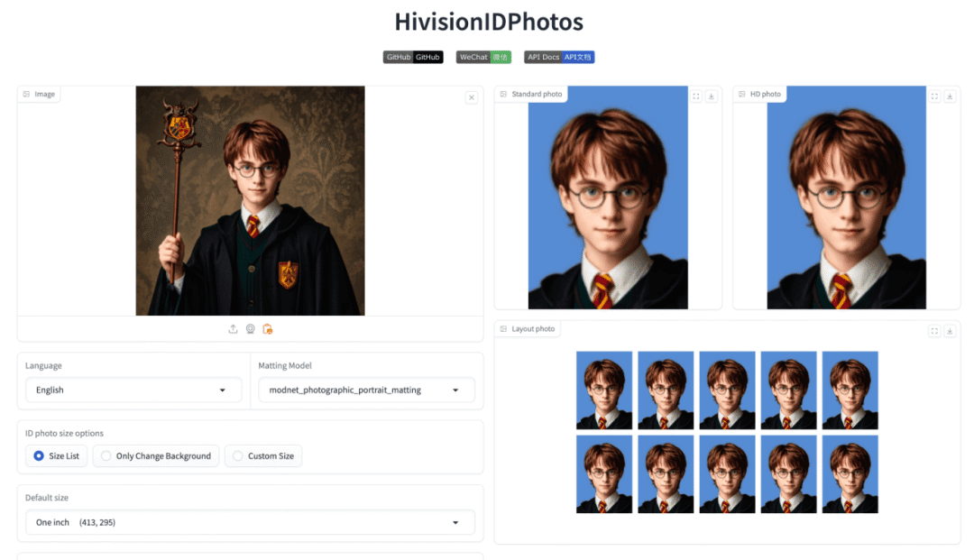Open the WeChat badge link

click(483, 57)
